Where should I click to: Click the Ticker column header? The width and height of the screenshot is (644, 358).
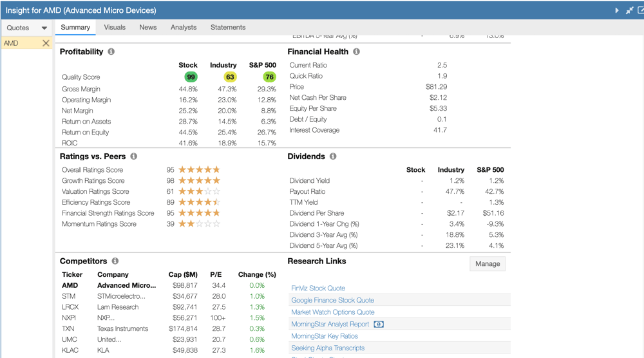point(72,275)
